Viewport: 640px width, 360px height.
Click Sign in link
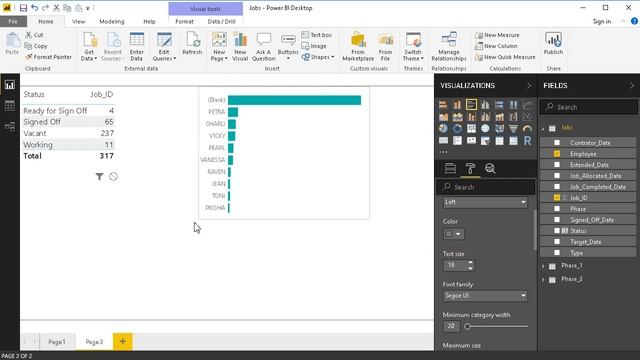point(602,21)
